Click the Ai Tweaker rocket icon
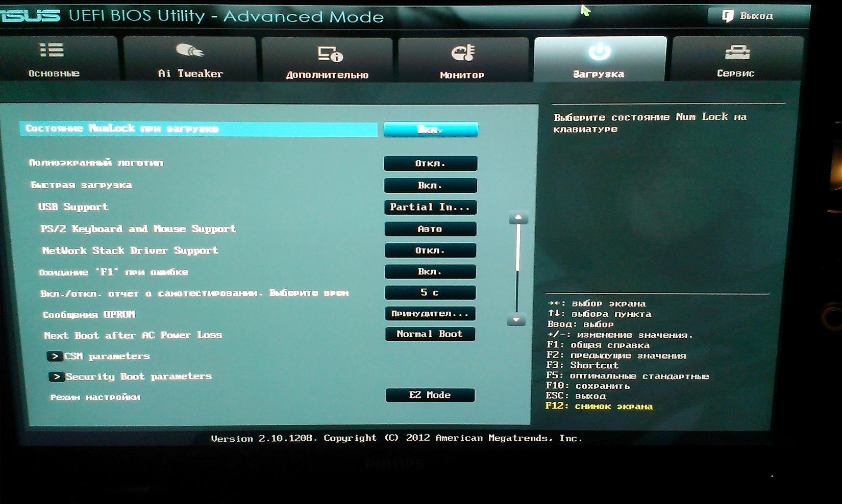This screenshot has height=504, width=842. 189,51
